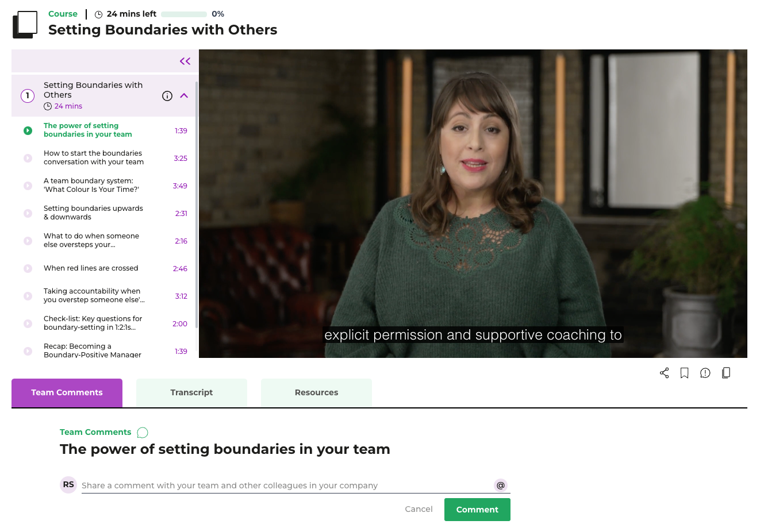The image size is (760, 532).
Task: Click the number 1 module badge
Action: [x=28, y=96]
